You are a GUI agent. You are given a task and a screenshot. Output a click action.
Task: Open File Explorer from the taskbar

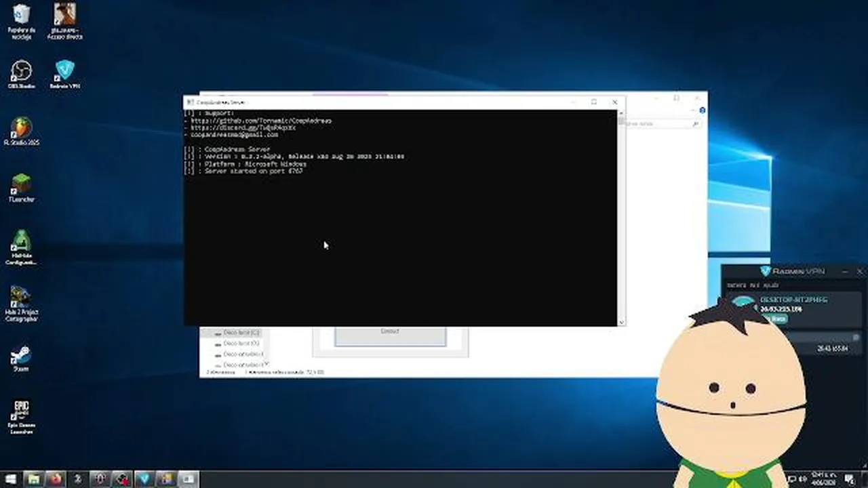(34, 479)
